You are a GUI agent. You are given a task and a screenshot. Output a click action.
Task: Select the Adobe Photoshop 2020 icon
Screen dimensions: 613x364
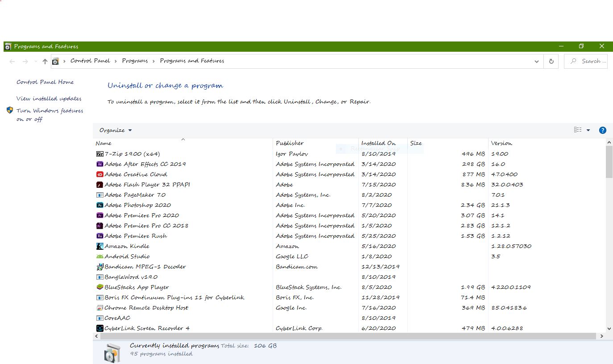click(x=100, y=205)
